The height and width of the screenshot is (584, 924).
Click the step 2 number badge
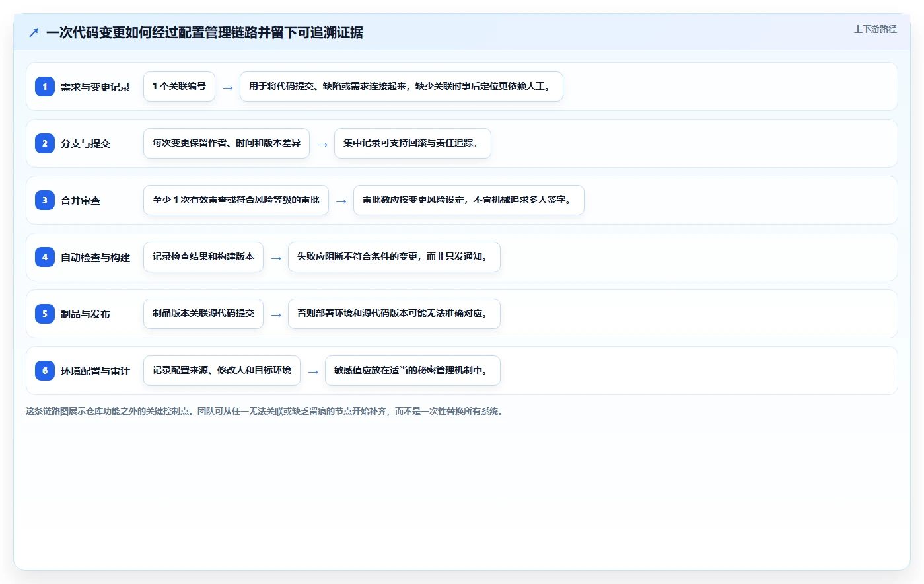click(45, 143)
